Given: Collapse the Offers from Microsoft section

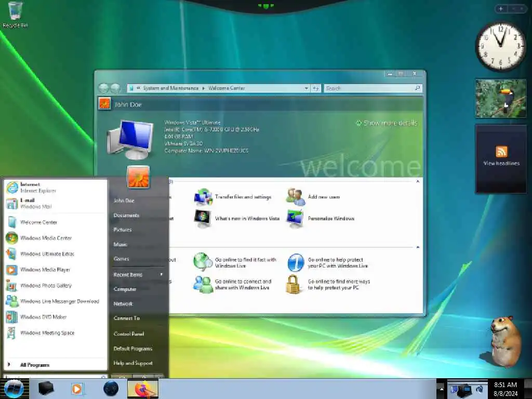Looking at the screenshot, I should click(x=418, y=247).
